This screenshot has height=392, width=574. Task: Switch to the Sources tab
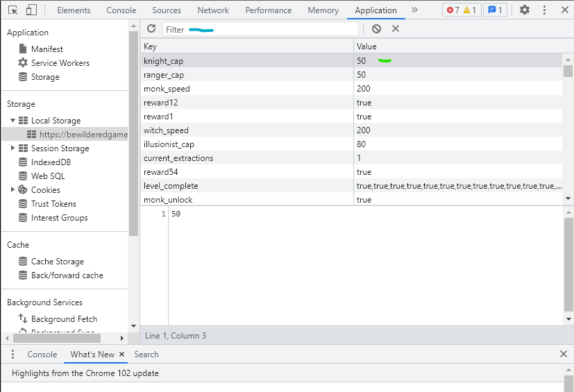point(167,10)
